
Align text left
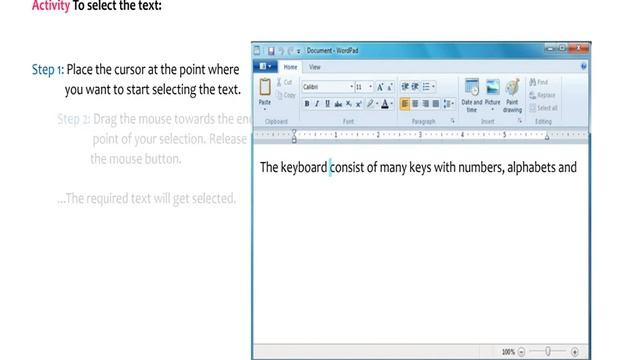click(404, 104)
